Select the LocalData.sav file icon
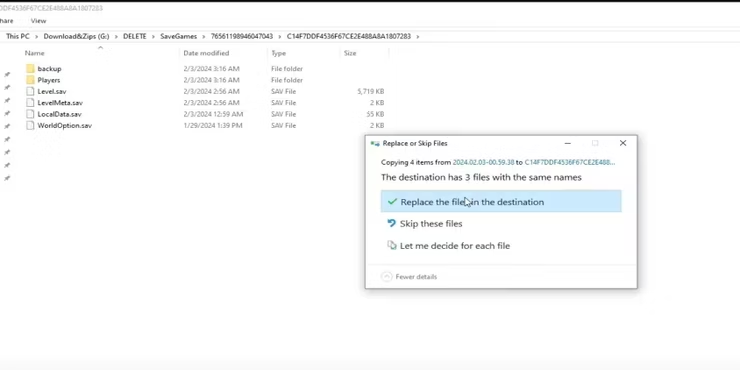The height and width of the screenshot is (370, 740). pos(31,114)
